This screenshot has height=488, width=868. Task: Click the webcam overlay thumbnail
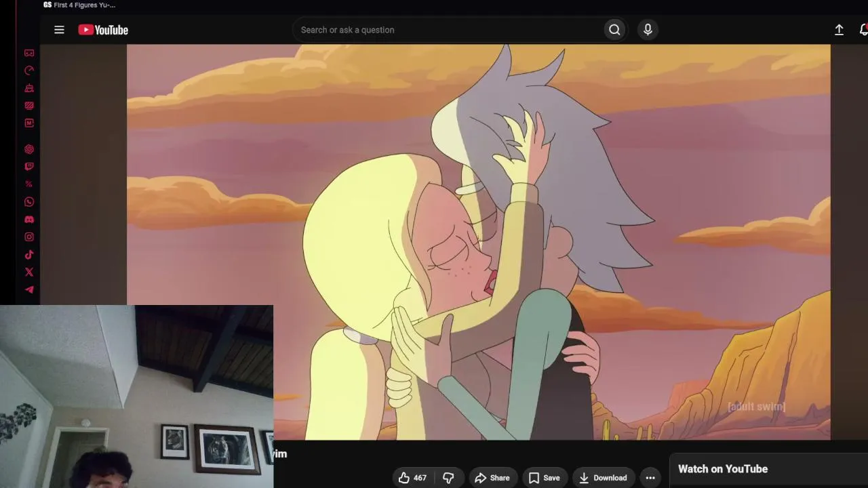[x=136, y=396]
